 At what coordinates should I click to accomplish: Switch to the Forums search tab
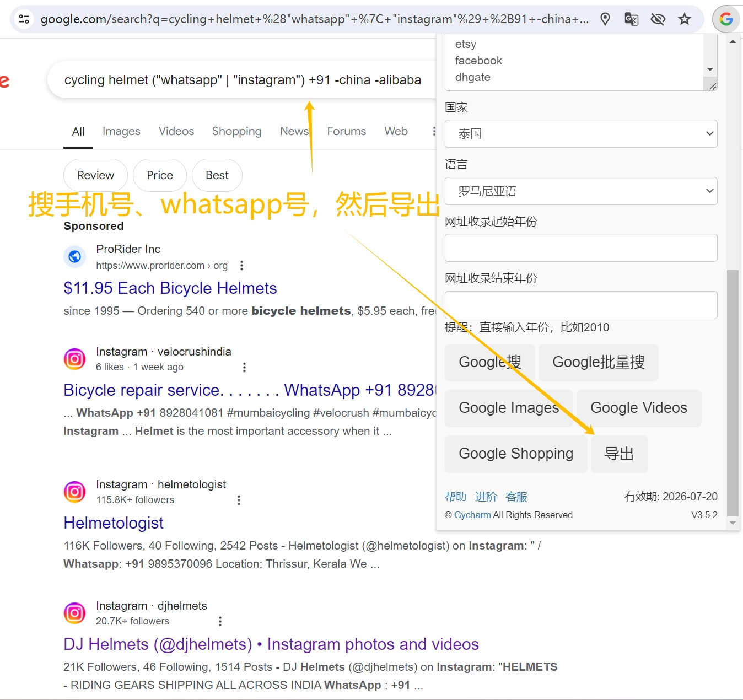point(346,131)
